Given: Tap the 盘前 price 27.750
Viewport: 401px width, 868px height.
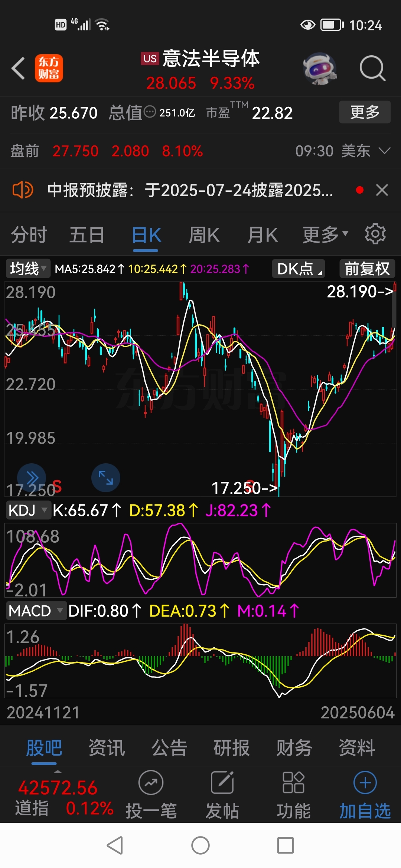Looking at the screenshot, I should click(x=75, y=151).
